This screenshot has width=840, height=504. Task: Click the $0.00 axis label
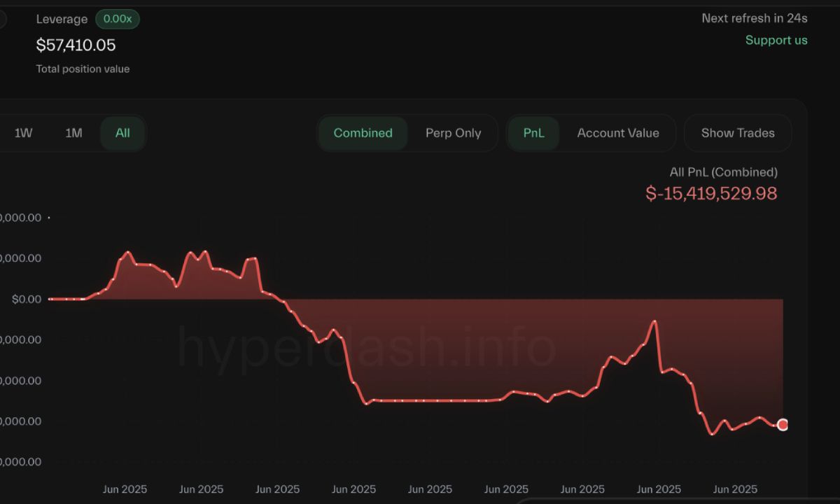pyautogui.click(x=27, y=299)
